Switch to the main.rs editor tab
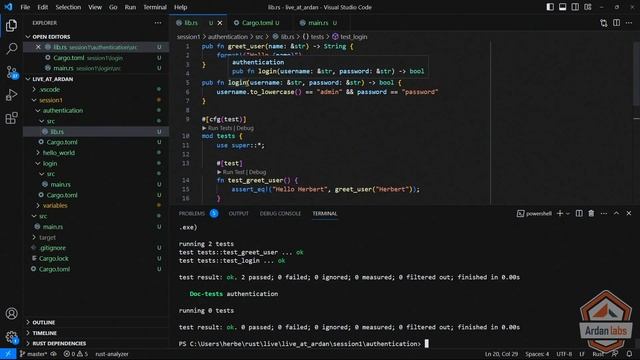 pos(318,23)
